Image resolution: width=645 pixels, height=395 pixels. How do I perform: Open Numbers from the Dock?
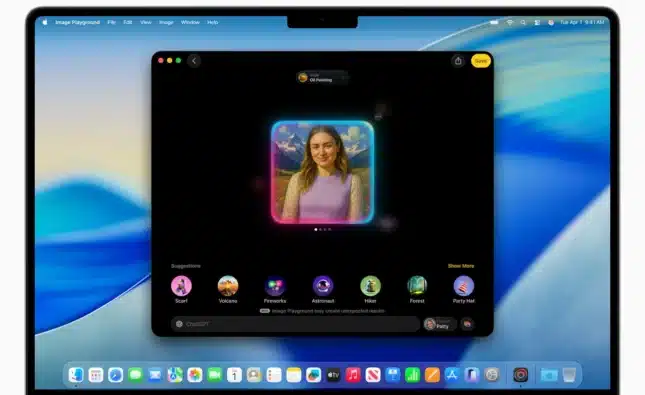[412, 375]
